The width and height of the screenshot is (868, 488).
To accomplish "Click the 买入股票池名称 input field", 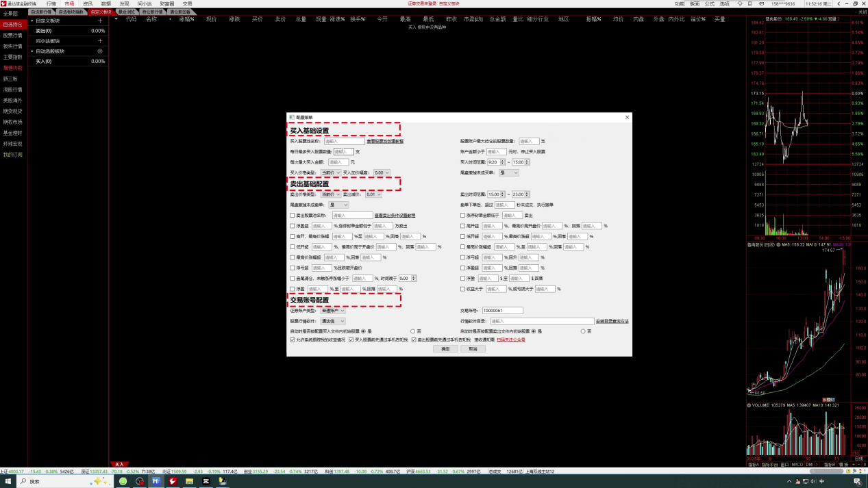I will tap(344, 141).
